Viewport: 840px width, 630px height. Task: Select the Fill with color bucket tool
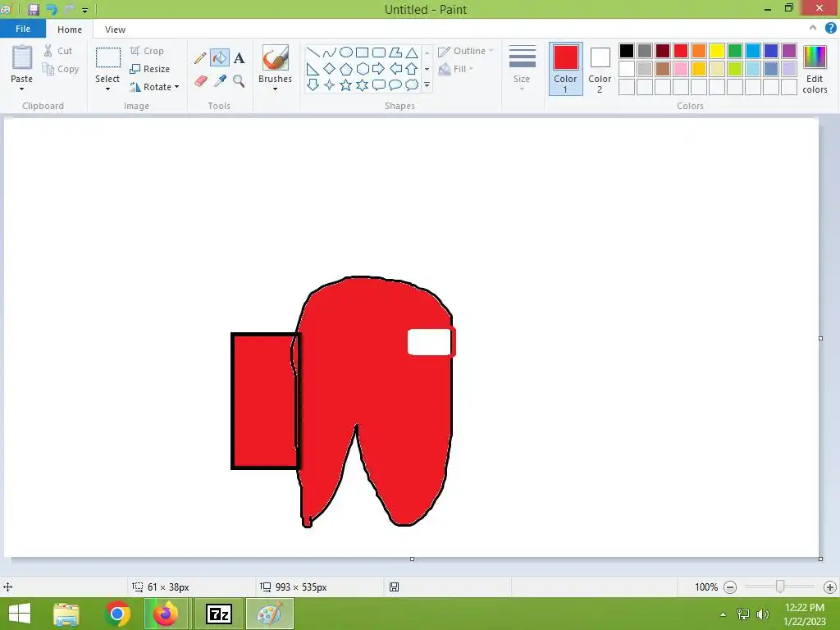click(220, 58)
